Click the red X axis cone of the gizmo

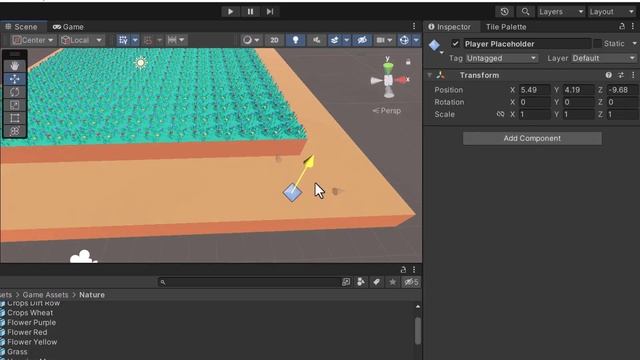pyautogui.click(x=402, y=80)
